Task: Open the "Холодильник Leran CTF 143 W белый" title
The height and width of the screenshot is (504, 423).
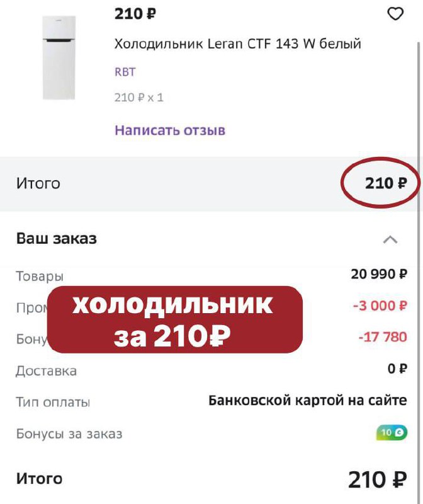Action: pos(238,44)
